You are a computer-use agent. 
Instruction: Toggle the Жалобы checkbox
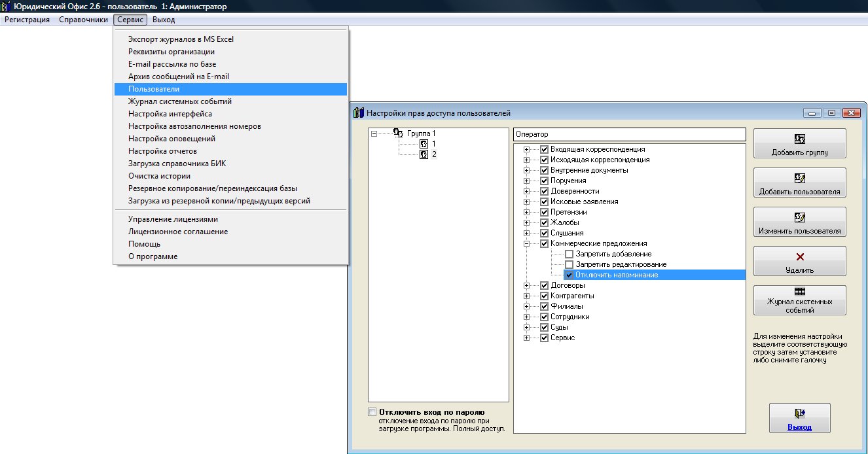pos(544,222)
